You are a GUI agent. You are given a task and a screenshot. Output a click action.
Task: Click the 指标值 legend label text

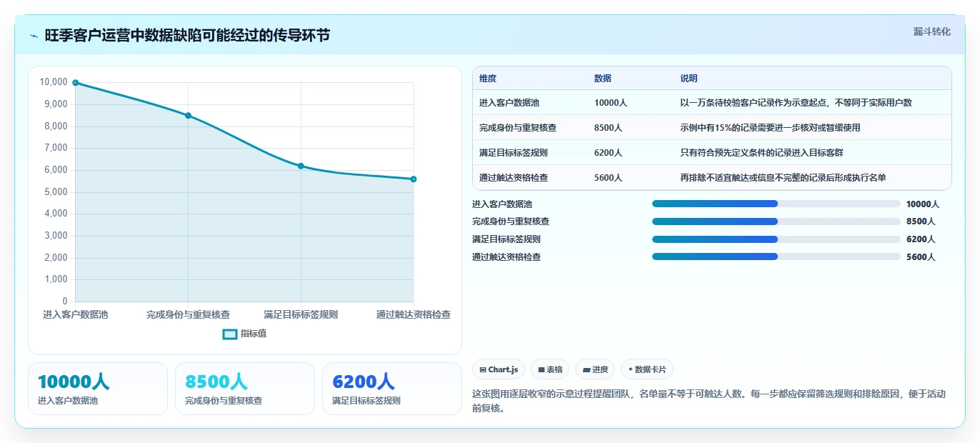tap(254, 334)
